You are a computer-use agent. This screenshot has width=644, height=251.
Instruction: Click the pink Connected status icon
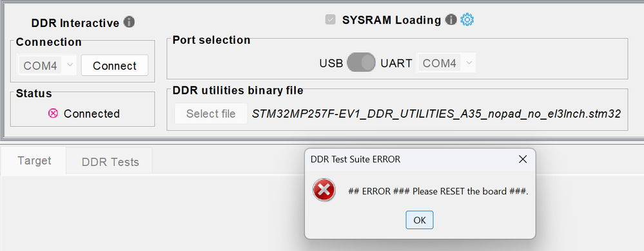point(53,114)
